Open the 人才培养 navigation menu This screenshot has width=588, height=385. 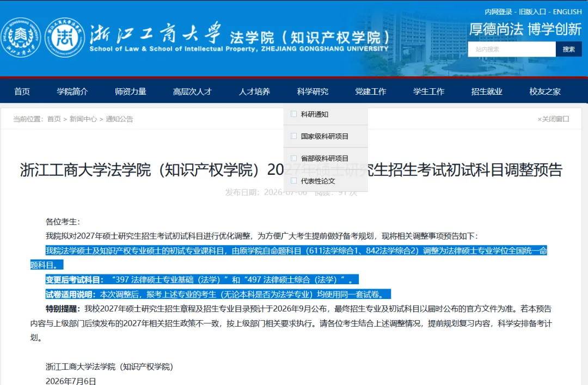[255, 91]
